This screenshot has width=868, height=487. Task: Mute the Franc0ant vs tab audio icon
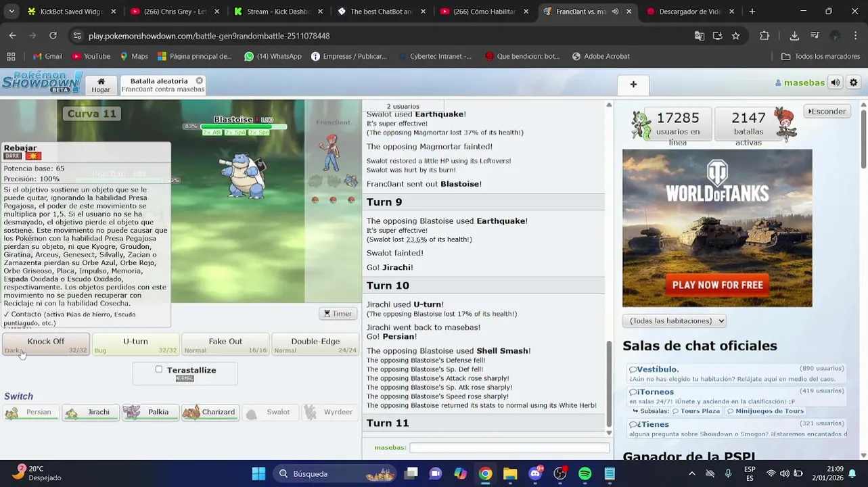click(x=615, y=11)
